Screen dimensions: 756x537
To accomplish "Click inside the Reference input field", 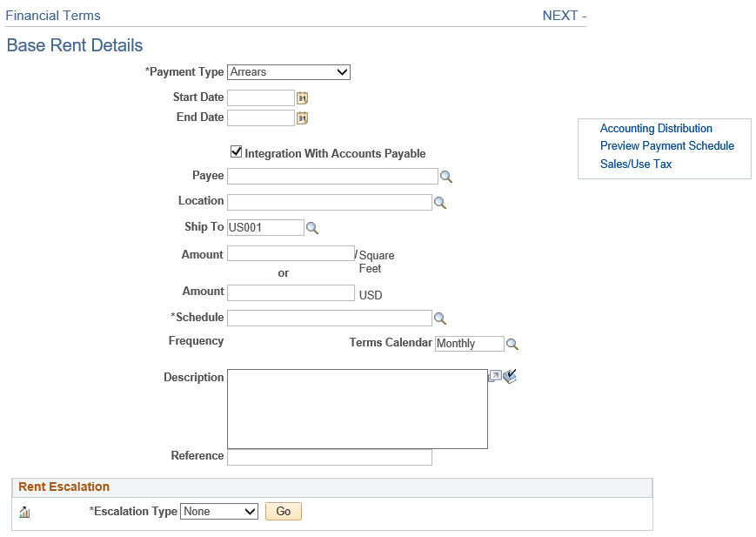I will [x=329, y=456].
